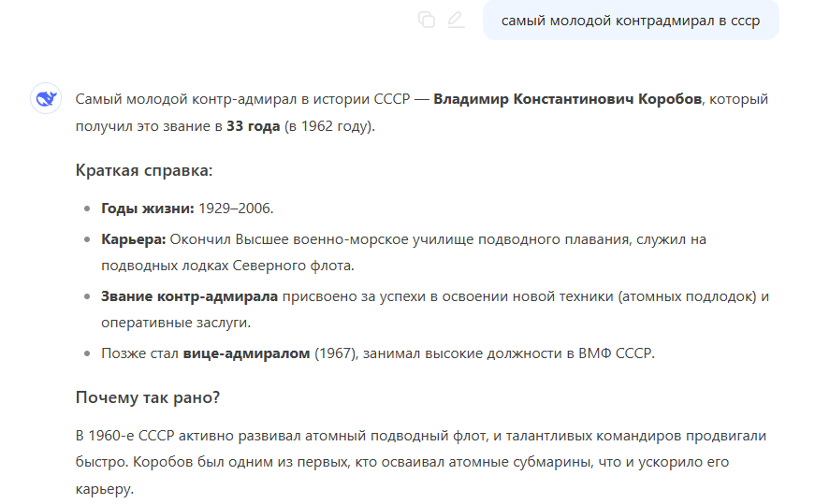
Task: Copy the user message with the copy icon
Action: (426, 20)
